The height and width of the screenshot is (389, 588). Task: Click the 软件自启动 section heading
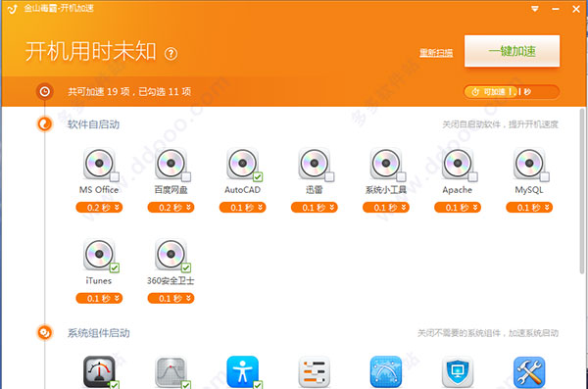[x=93, y=124]
